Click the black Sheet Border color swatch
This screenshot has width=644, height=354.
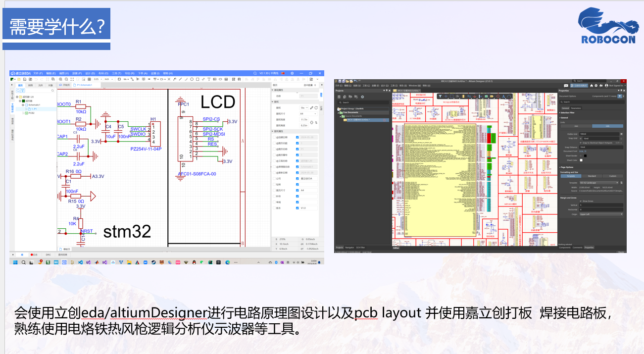coord(585,155)
